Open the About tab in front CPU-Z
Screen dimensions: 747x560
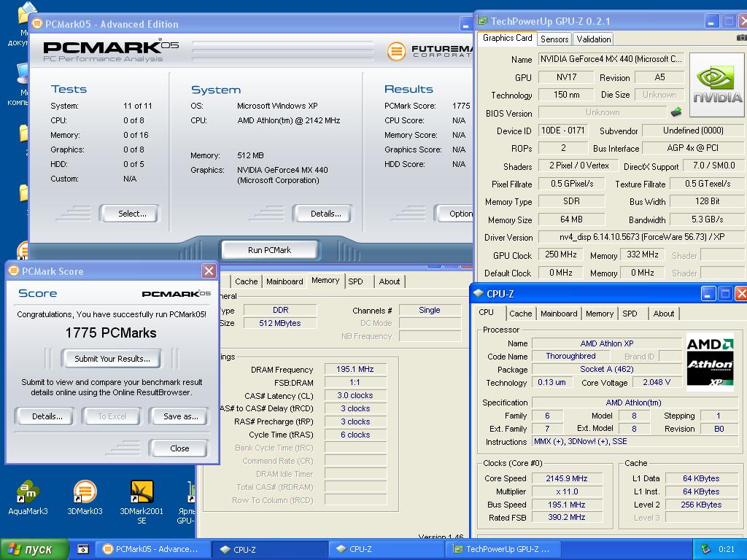[x=663, y=314]
